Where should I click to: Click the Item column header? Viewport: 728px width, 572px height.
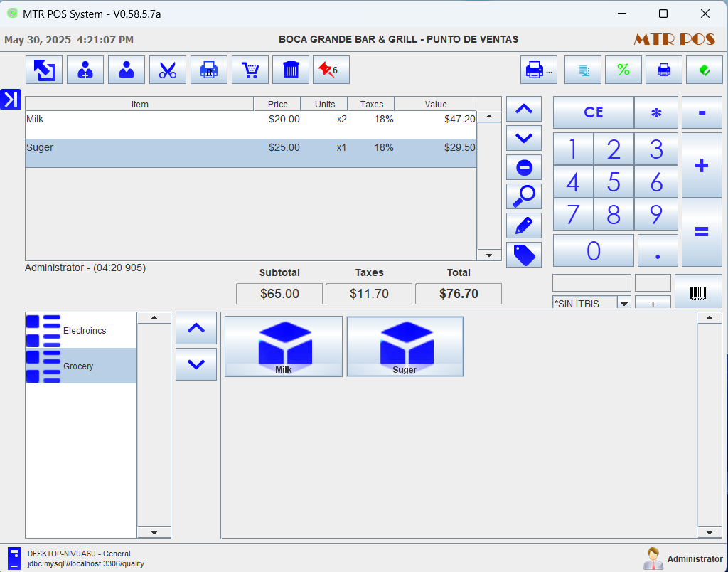139,104
